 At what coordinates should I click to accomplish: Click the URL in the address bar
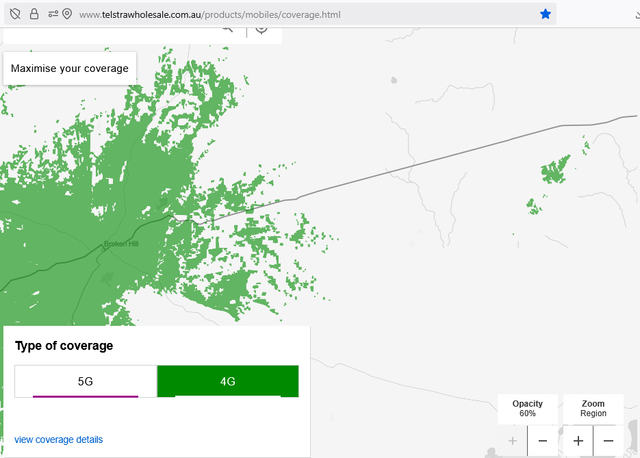[210, 15]
